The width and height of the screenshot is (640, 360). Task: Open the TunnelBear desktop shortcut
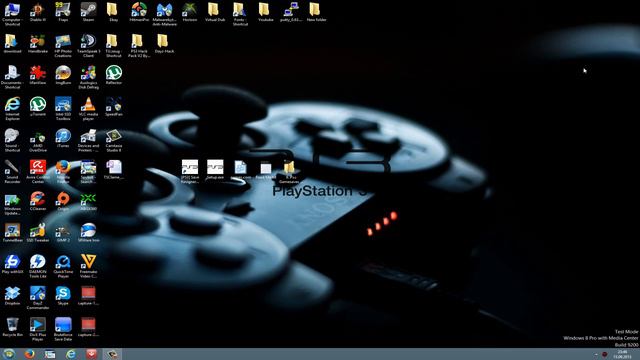(x=12, y=233)
